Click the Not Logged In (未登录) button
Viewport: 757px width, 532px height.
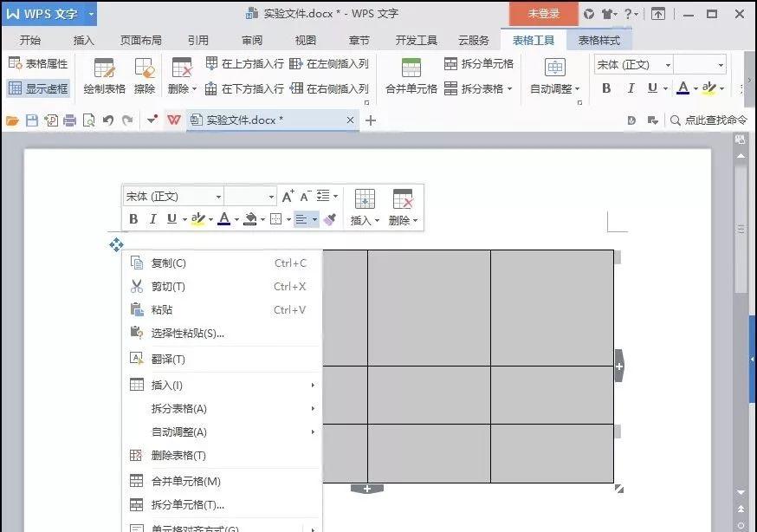[x=543, y=14]
